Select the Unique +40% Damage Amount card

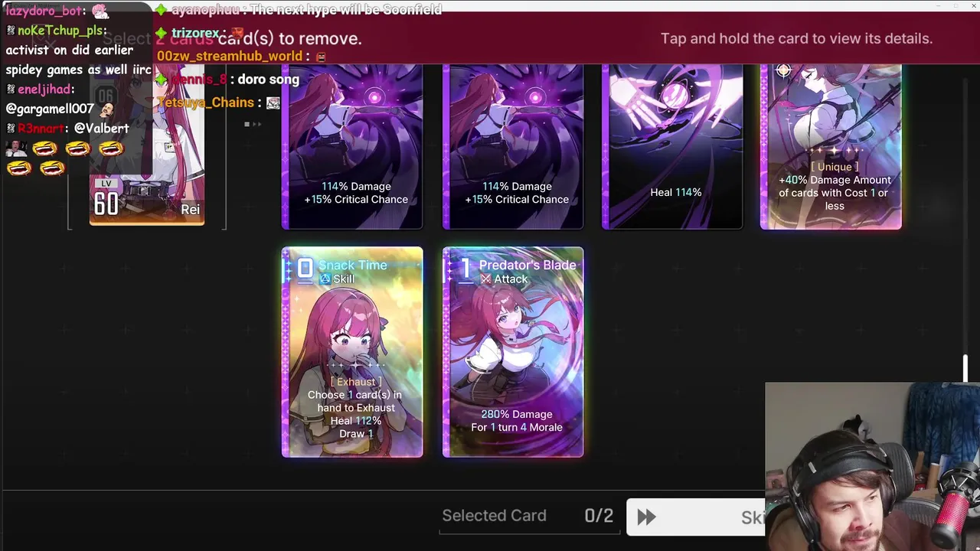point(831,146)
